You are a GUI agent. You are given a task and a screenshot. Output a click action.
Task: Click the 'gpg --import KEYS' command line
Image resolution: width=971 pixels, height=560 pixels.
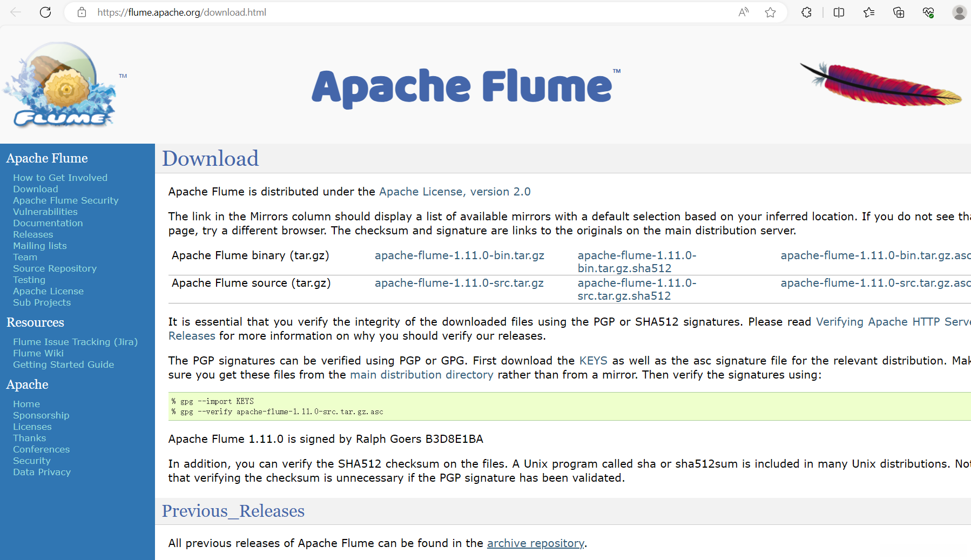pyautogui.click(x=213, y=401)
